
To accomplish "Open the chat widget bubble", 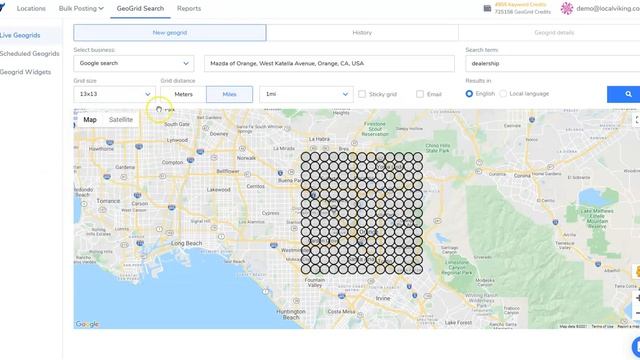I will [x=636, y=346].
